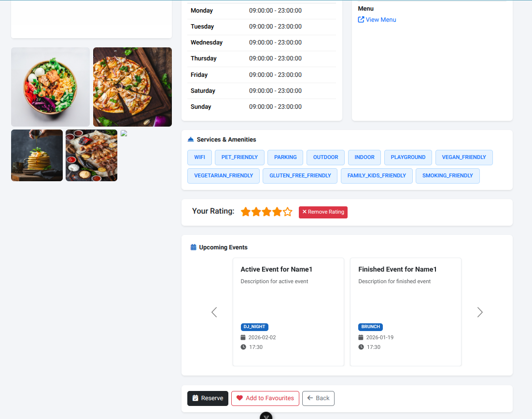This screenshot has height=419, width=532.
Task: View the pancakes photo thumbnail
Action: (x=37, y=155)
